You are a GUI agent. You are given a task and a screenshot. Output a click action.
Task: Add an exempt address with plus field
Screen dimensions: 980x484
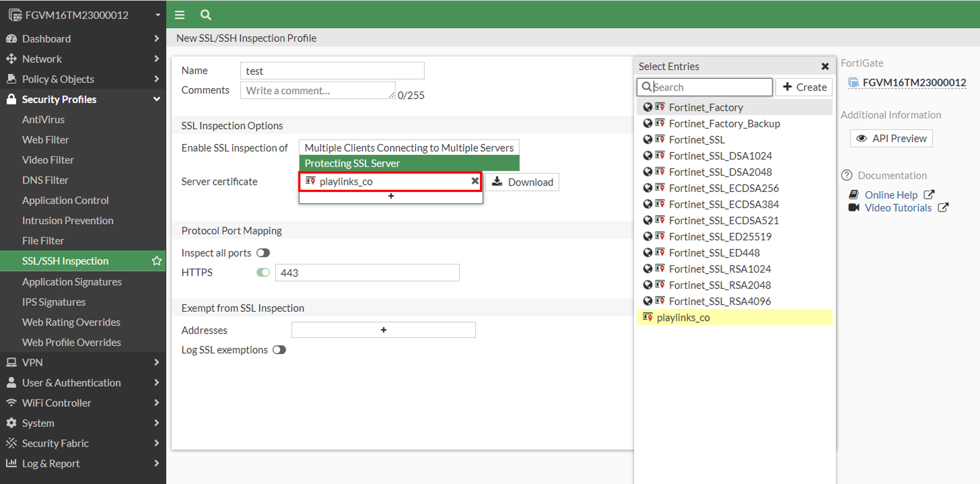384,329
